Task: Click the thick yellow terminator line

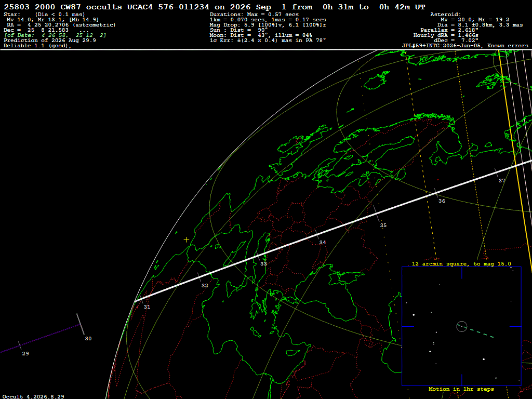Action: click(515, 159)
